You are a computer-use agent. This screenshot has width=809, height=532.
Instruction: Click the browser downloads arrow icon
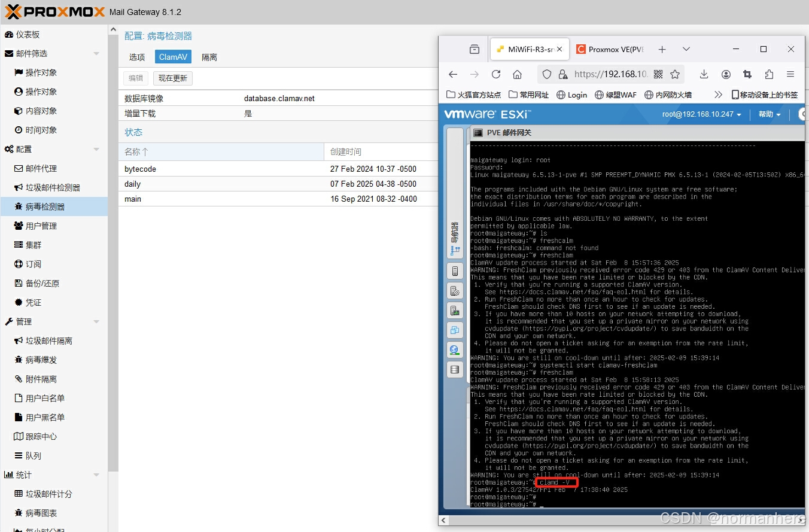(x=704, y=74)
